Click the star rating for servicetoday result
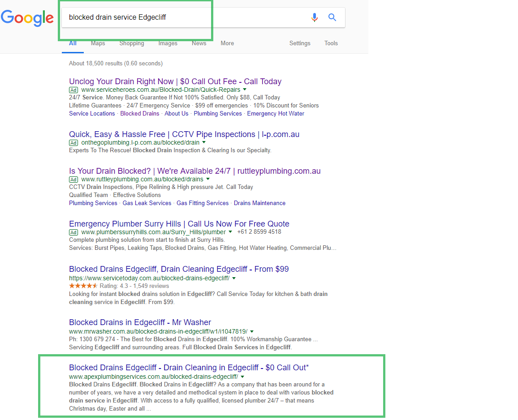 click(x=83, y=286)
